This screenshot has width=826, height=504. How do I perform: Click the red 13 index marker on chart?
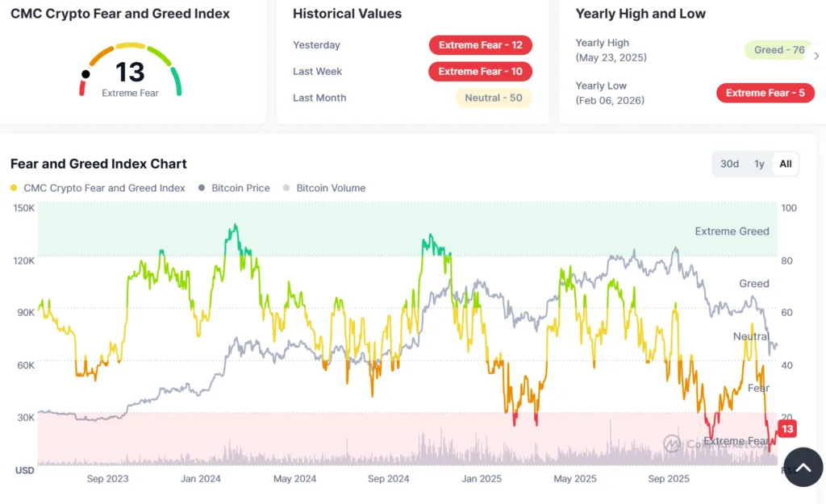786,429
